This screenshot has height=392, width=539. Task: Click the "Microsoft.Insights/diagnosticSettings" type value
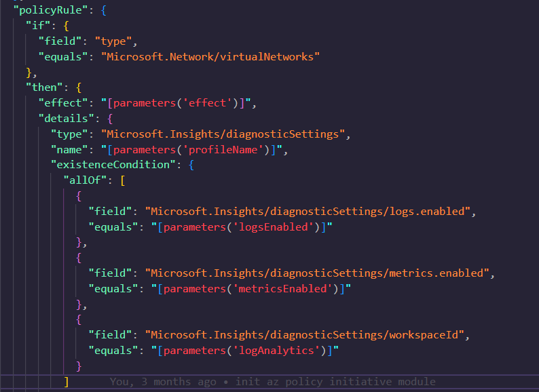[x=223, y=134]
